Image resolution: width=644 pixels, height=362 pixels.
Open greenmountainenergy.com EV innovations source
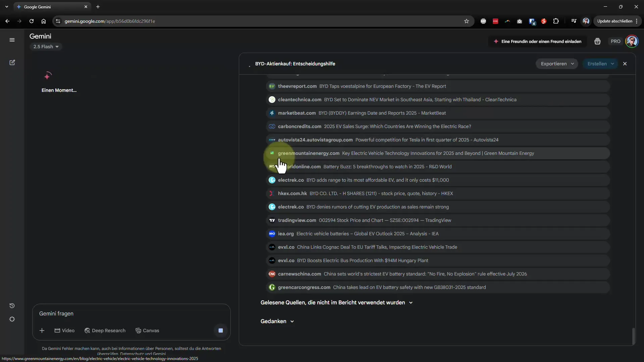click(438, 153)
